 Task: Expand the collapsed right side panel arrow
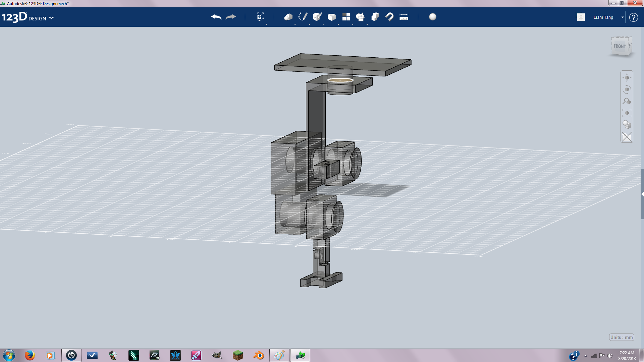[x=642, y=194]
